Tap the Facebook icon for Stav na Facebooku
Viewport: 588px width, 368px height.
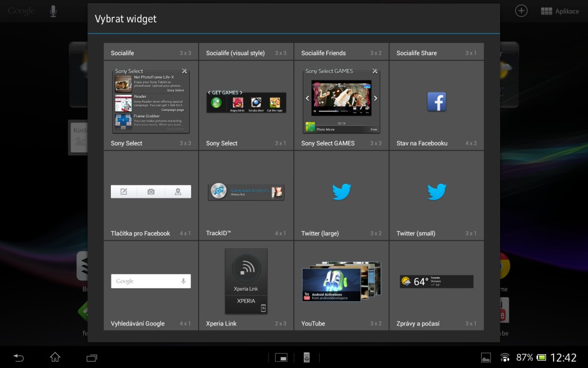[x=436, y=101]
